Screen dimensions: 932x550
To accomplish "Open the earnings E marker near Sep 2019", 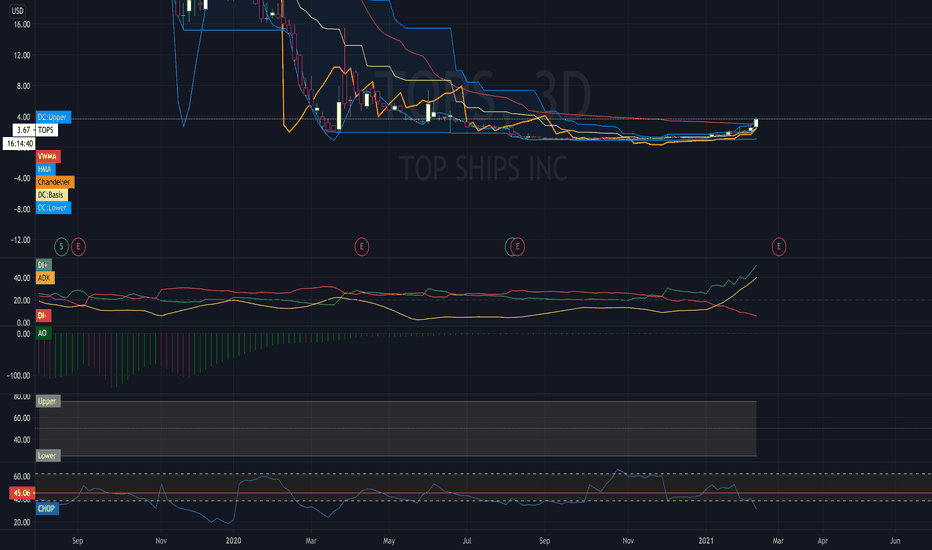I will pos(78,246).
